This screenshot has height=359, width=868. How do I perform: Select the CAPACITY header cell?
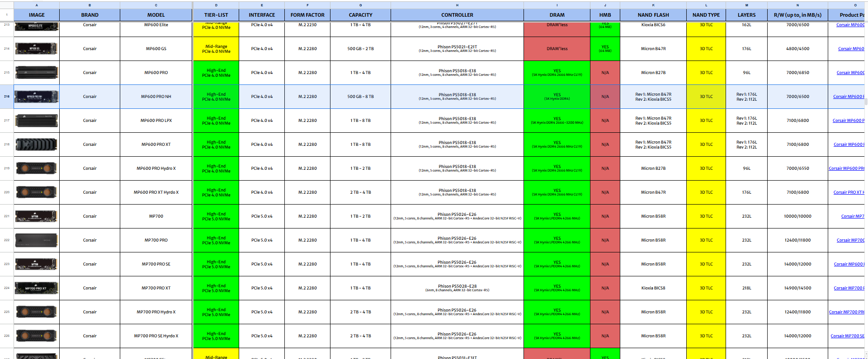point(360,15)
